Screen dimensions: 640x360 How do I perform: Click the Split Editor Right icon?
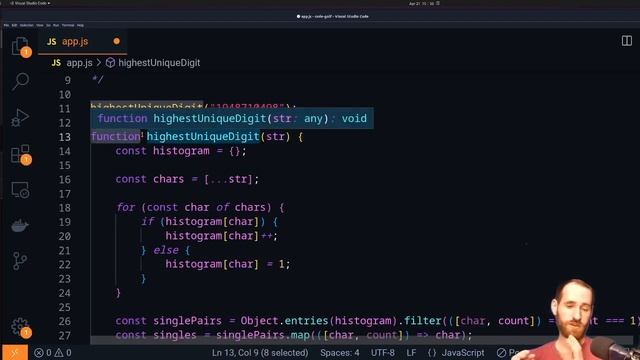pyautogui.click(x=627, y=41)
